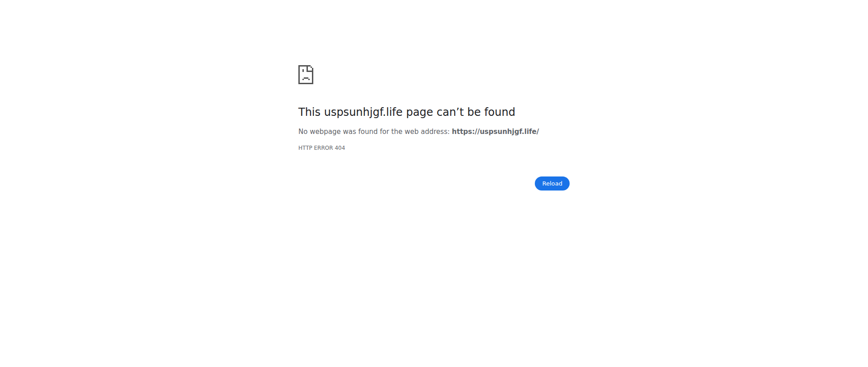Click the word 'can't' in the heading
868x367 pixels.
[x=450, y=112]
